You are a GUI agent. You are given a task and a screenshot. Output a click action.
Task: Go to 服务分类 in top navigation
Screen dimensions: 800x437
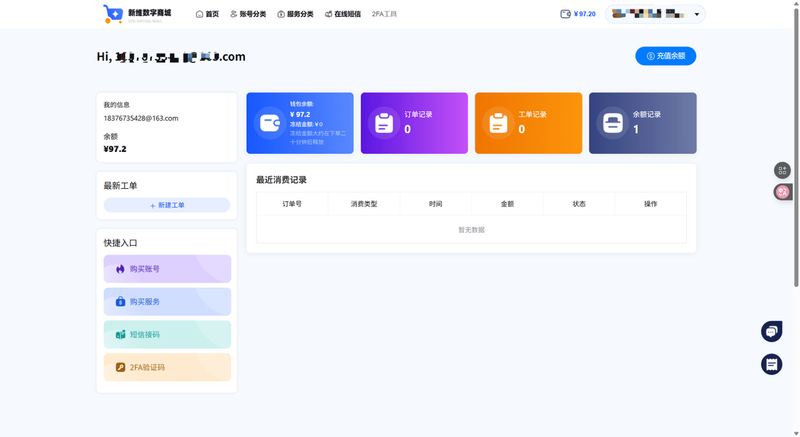295,14
